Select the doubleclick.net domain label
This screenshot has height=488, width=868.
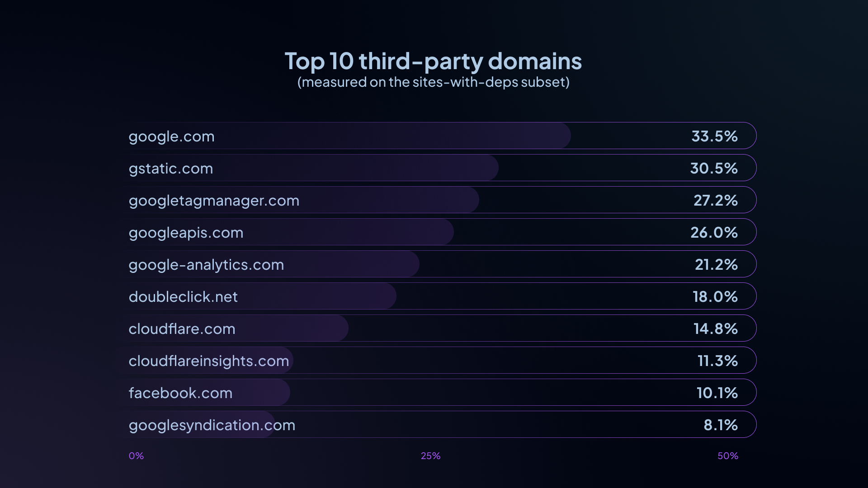[x=183, y=297]
